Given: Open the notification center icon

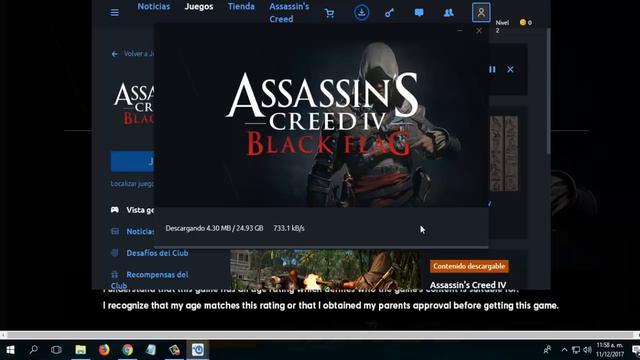Looking at the screenshot, I should click(636, 350).
